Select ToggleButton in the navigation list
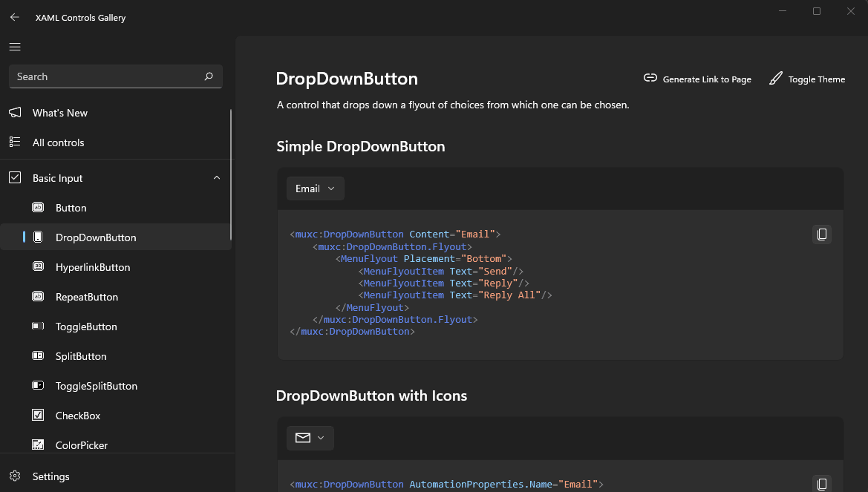 (x=86, y=327)
